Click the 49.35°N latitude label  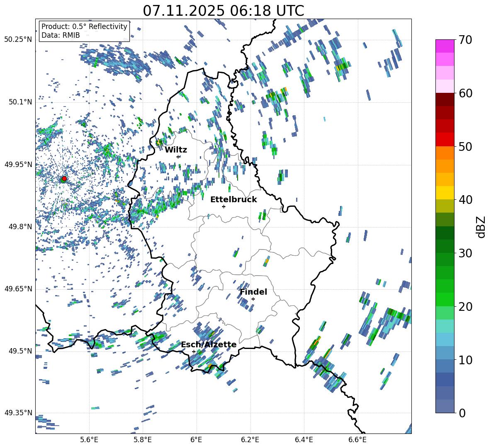pyautogui.click(x=18, y=413)
